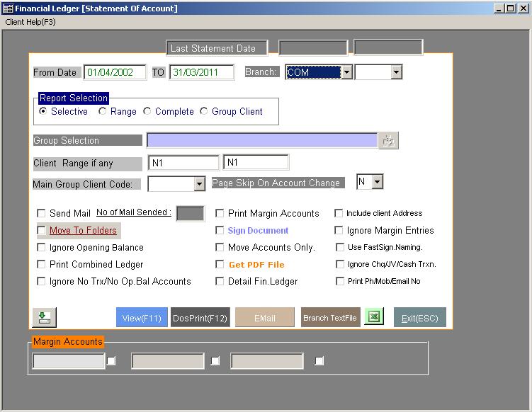
Task: Open the Main Group Client Code dropdown
Action: (x=199, y=184)
